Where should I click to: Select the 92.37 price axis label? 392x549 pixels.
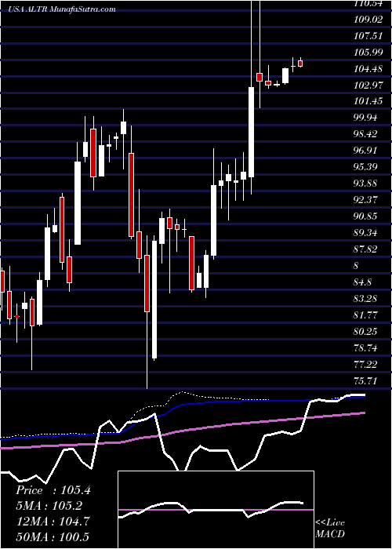click(x=365, y=199)
